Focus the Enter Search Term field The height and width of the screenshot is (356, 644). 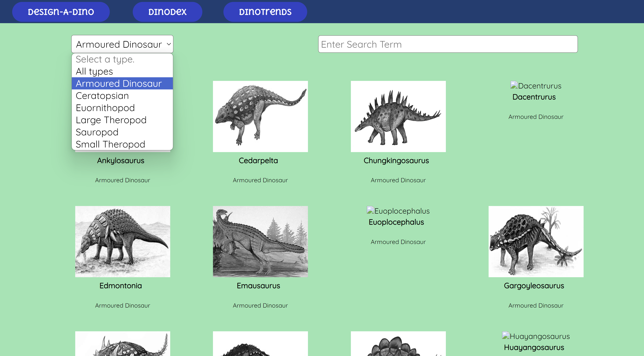[448, 44]
